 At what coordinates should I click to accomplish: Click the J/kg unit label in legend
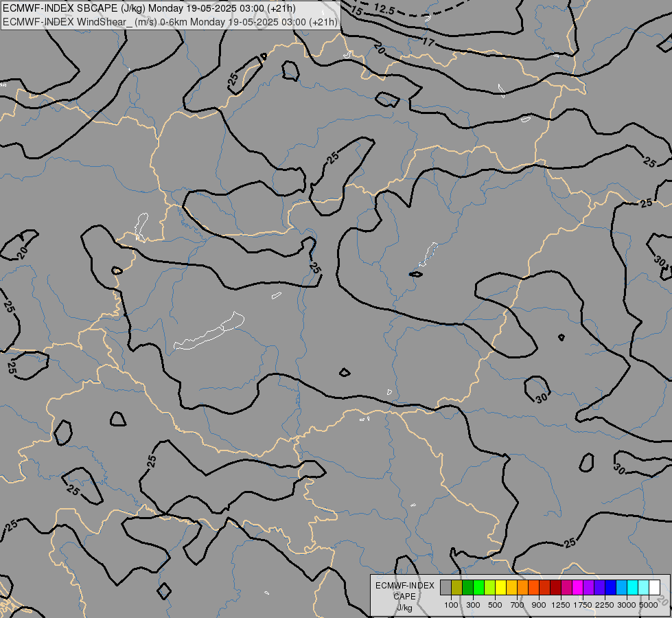404,608
